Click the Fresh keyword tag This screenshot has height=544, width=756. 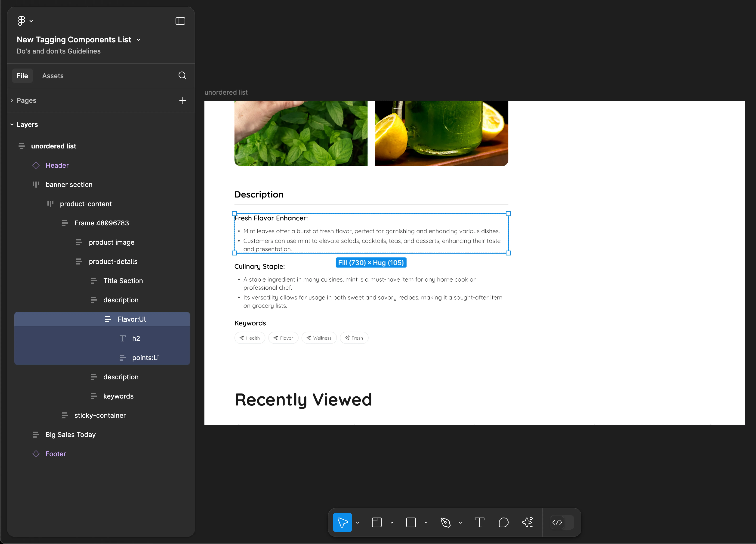point(354,338)
